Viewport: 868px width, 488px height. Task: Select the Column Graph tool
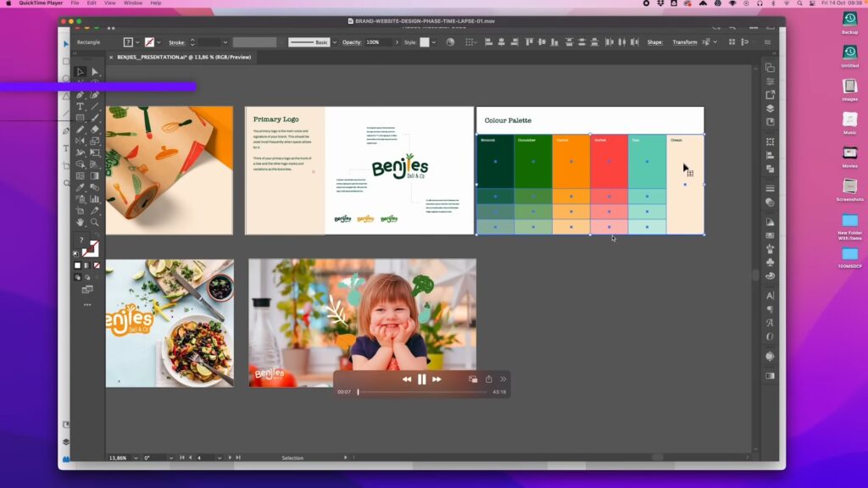pos(95,199)
